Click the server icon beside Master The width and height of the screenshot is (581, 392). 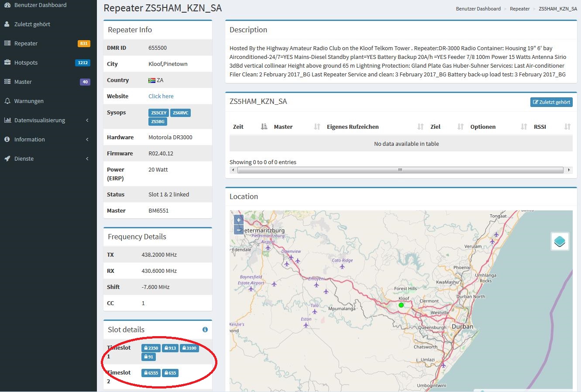tap(7, 82)
